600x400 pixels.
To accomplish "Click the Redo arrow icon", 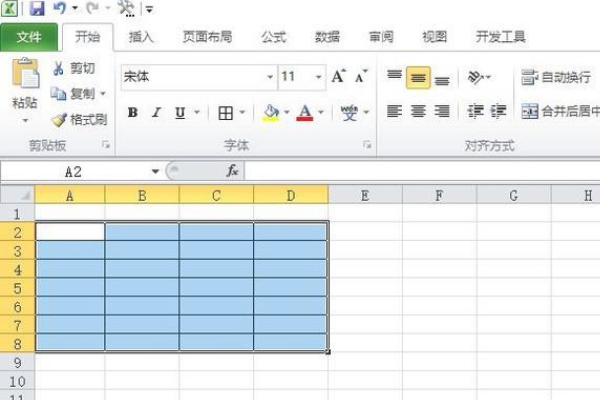I will click(92, 8).
